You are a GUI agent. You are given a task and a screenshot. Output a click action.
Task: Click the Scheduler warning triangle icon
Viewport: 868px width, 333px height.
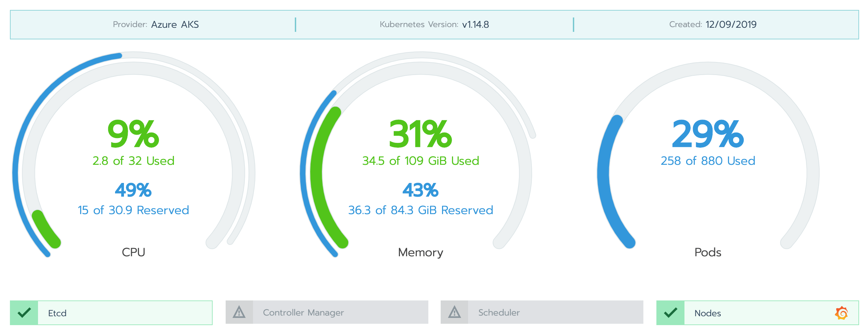pyautogui.click(x=454, y=312)
